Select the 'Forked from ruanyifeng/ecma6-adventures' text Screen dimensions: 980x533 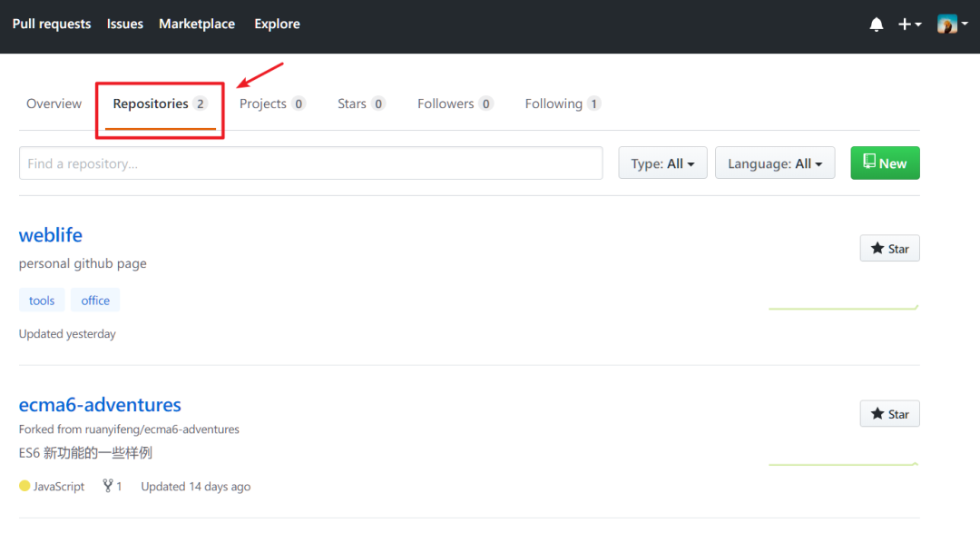click(129, 429)
